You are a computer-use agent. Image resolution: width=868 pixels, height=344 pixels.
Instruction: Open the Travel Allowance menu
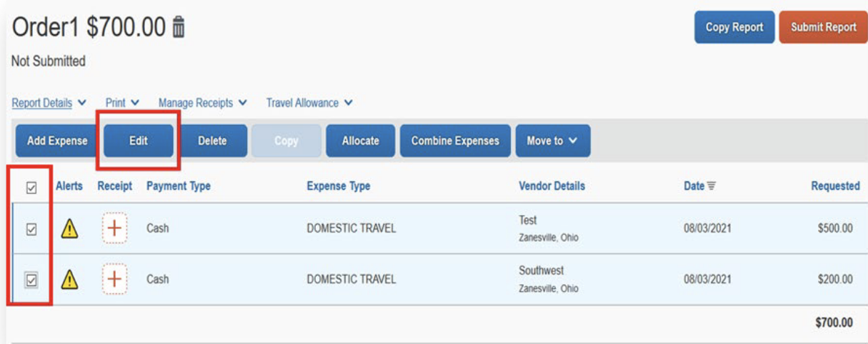309,103
